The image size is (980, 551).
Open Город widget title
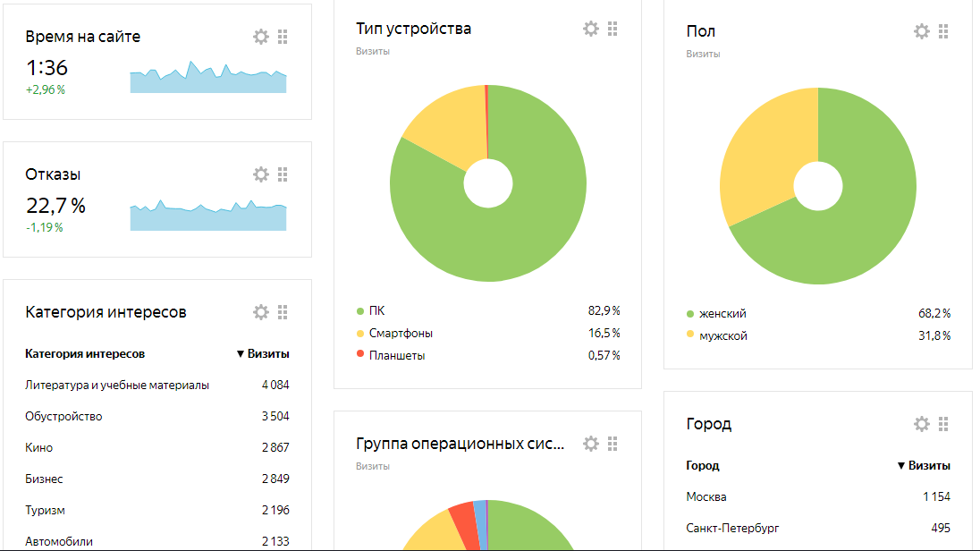[709, 424]
